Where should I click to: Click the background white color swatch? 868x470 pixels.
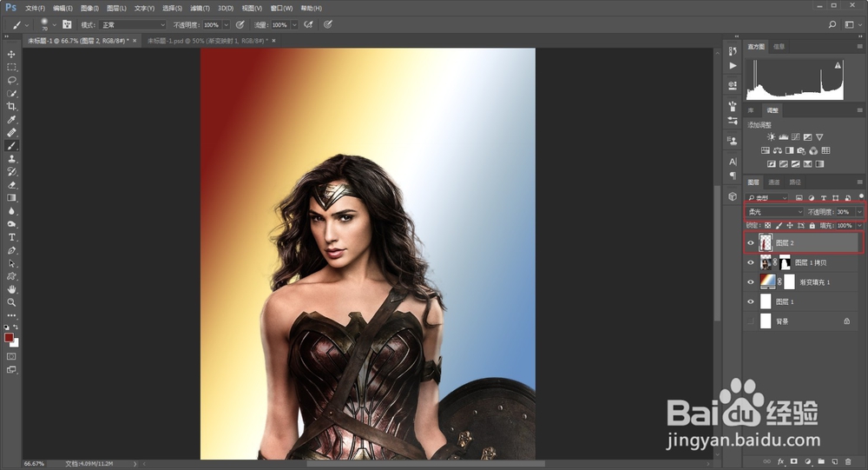point(15,344)
